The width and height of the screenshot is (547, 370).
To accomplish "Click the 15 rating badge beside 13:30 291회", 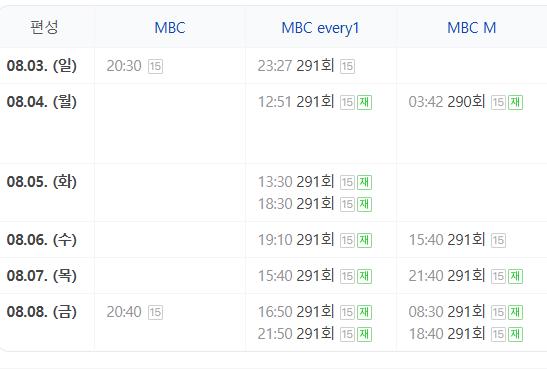I will tap(347, 182).
